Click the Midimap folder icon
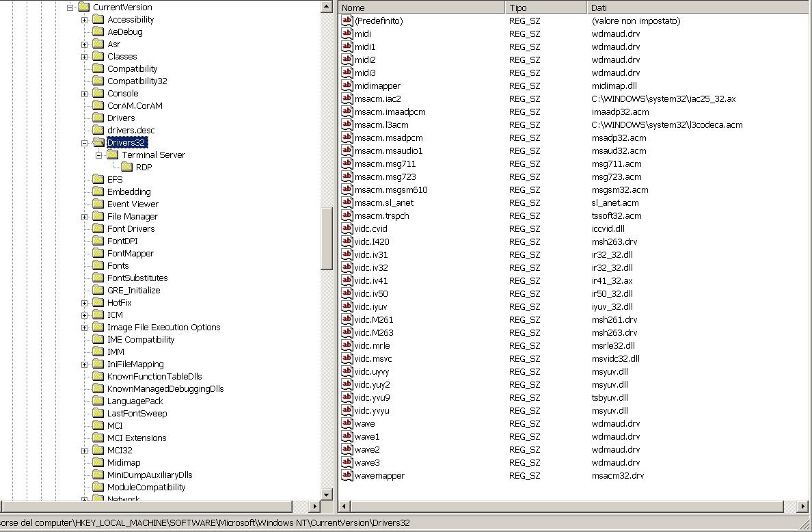Viewport: 812px width, 532px height. click(98, 462)
